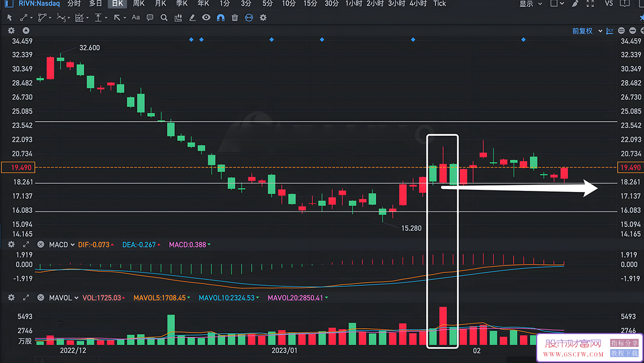Expand the wave tool options arrow

tap(70, 18)
